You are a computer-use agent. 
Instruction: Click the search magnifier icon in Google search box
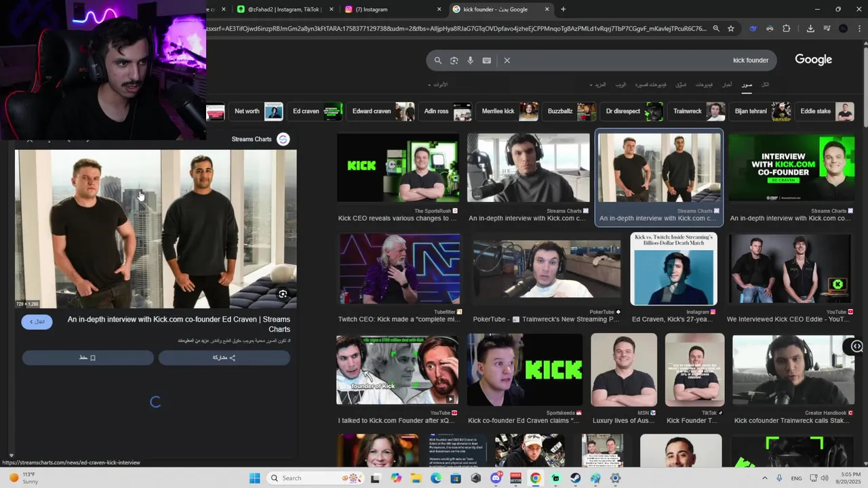point(438,60)
